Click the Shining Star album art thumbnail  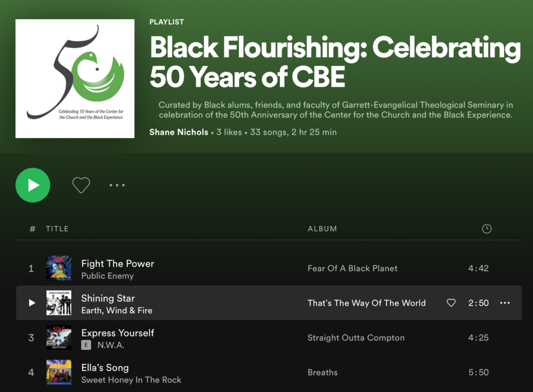[59, 303]
